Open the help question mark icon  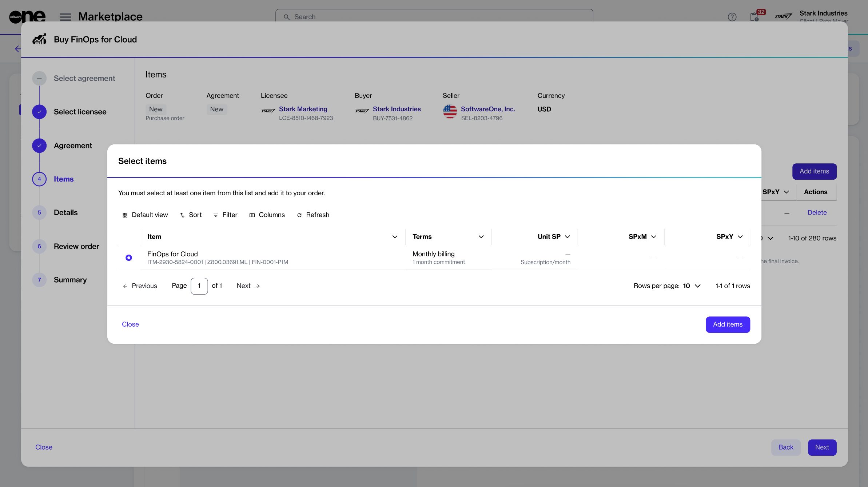point(732,17)
